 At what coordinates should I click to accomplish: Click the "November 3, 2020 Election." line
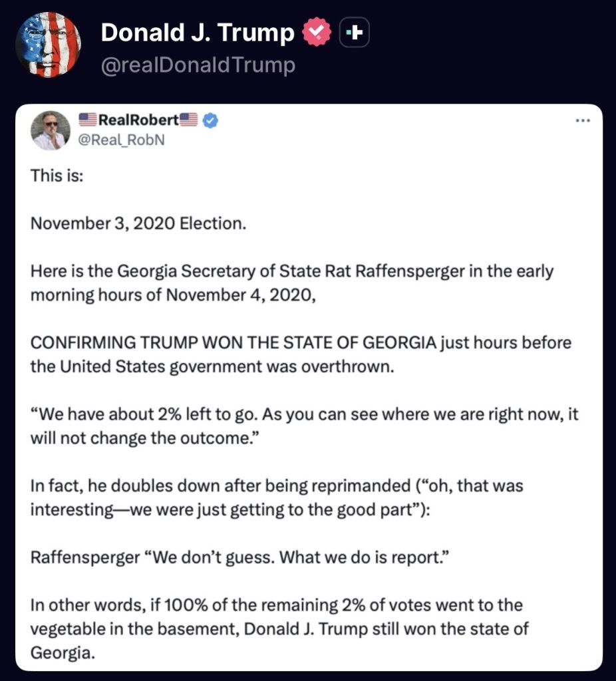click(138, 223)
